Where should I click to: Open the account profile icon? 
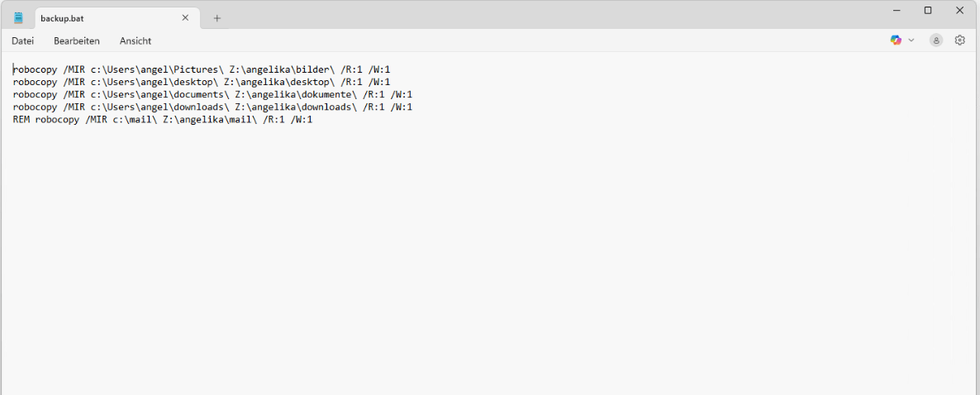[936, 40]
